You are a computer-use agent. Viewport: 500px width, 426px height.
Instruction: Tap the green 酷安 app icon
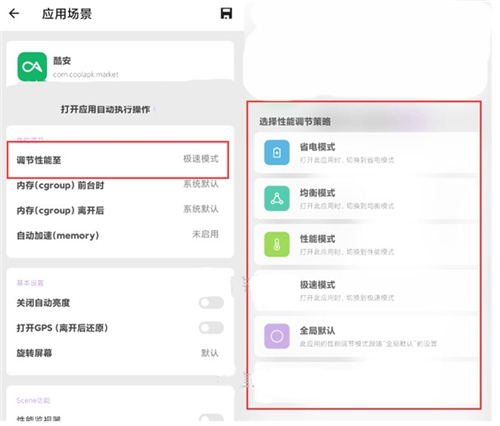pos(32,67)
